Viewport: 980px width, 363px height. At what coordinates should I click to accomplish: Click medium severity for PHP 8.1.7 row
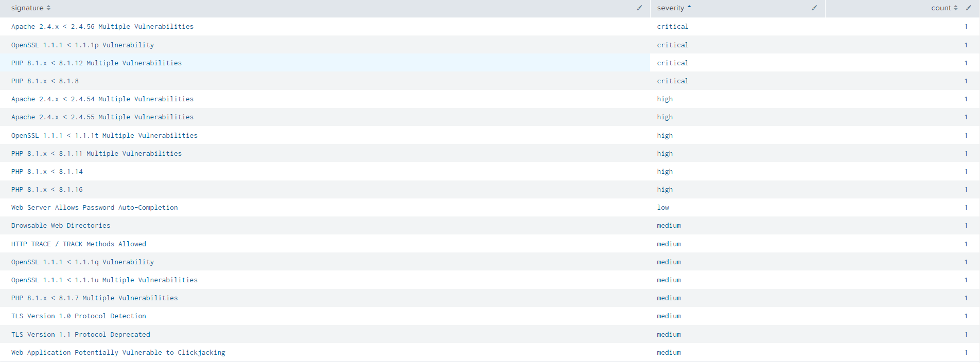(x=669, y=298)
